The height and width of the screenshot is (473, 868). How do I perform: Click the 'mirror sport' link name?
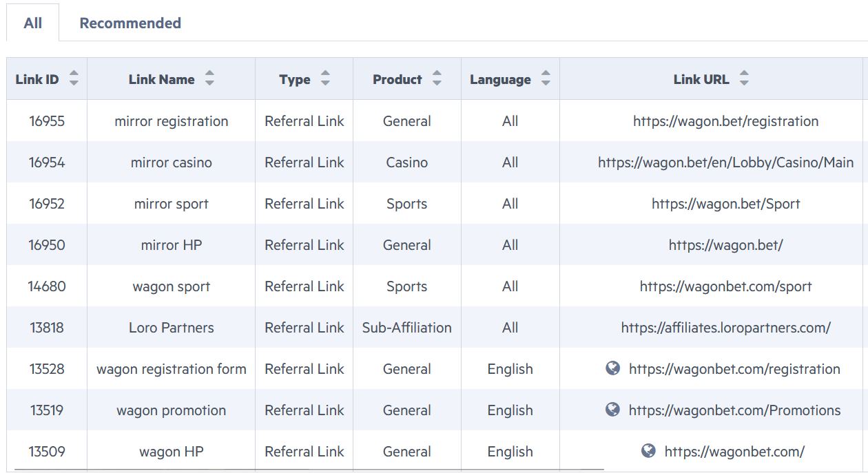pos(172,204)
